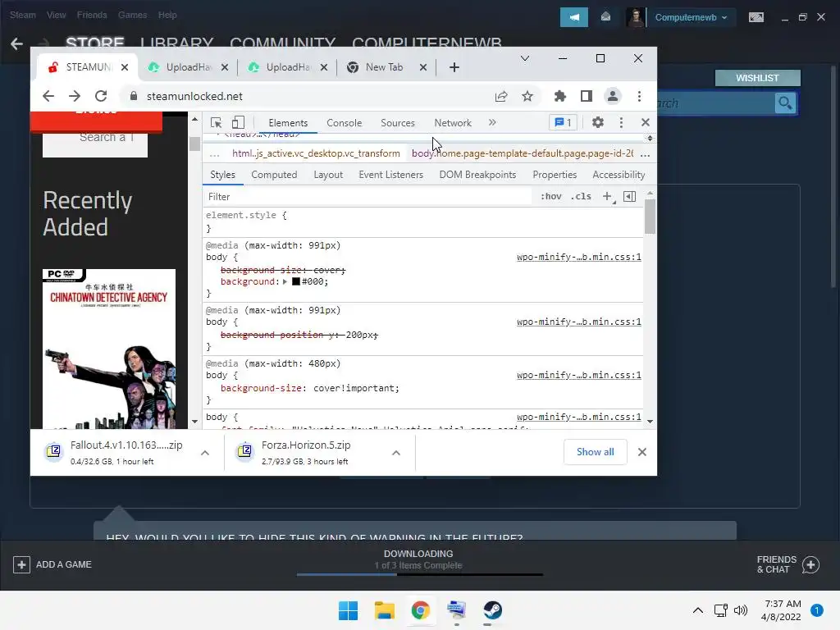Click the black #000 color swatch
The image size is (840, 630).
pos(295,281)
